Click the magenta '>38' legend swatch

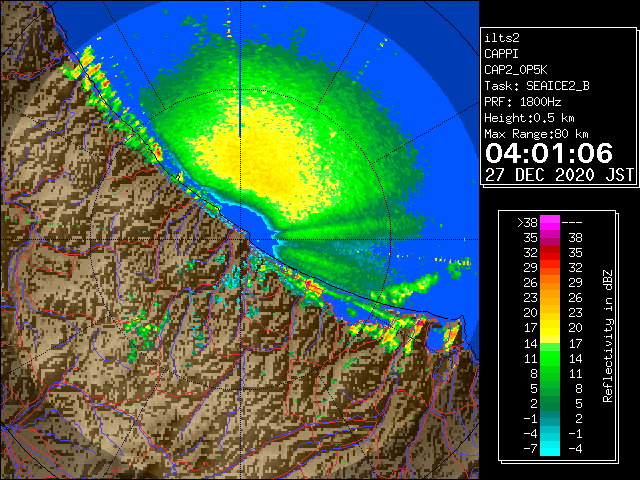point(550,222)
